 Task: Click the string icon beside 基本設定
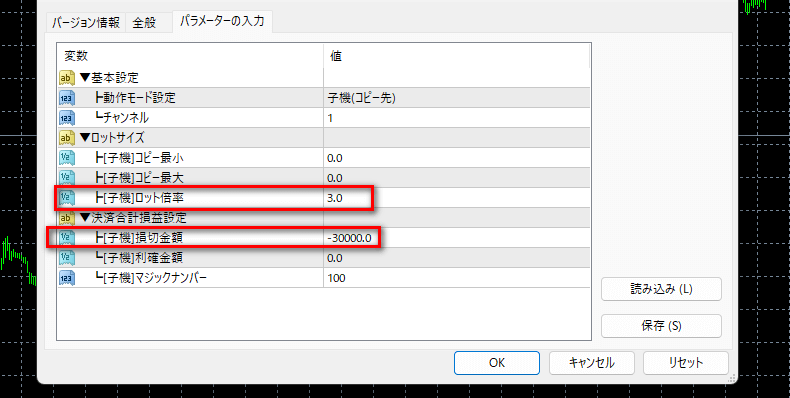point(67,78)
